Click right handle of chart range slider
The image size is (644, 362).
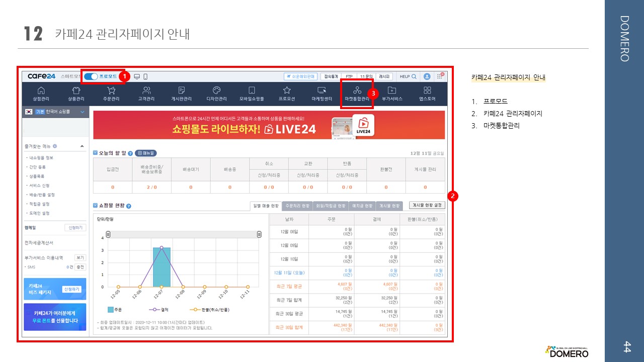coord(259,234)
